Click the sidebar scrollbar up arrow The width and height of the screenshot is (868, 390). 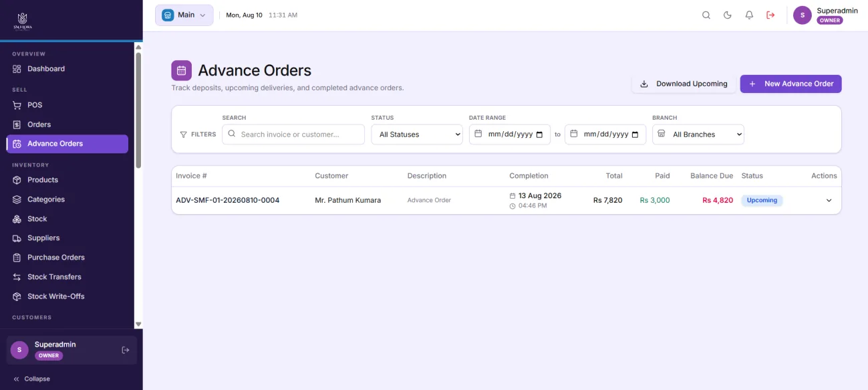138,47
